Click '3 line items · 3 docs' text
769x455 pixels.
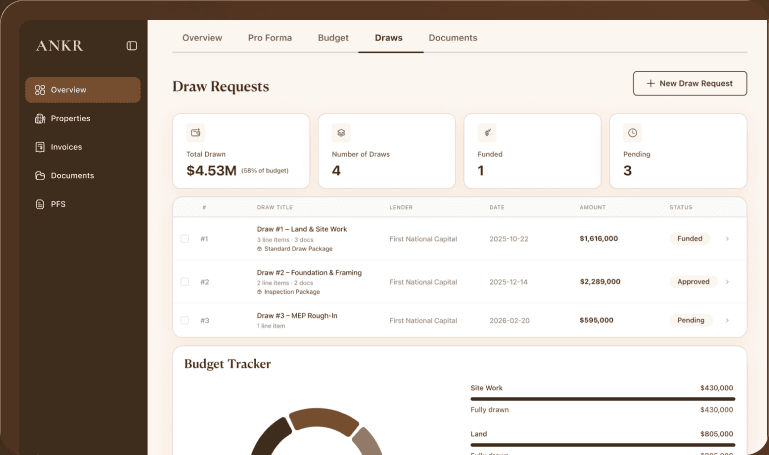pyautogui.click(x=285, y=240)
